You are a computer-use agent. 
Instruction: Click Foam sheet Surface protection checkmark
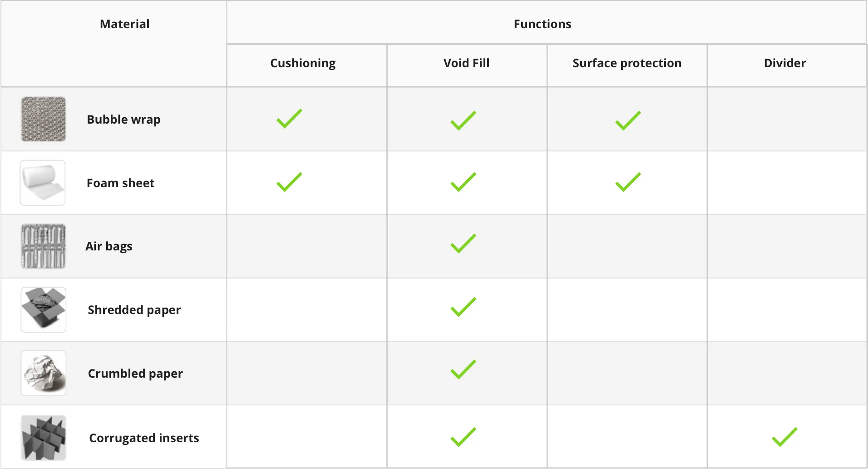click(628, 182)
